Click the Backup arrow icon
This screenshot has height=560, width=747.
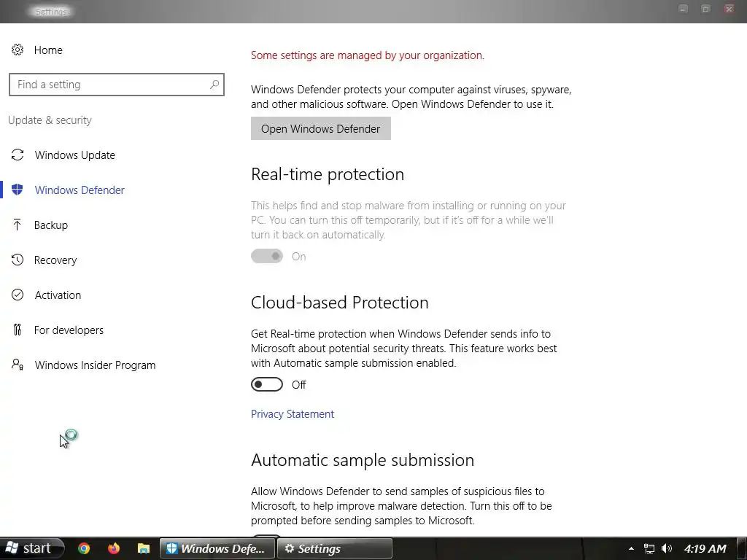[18, 225]
